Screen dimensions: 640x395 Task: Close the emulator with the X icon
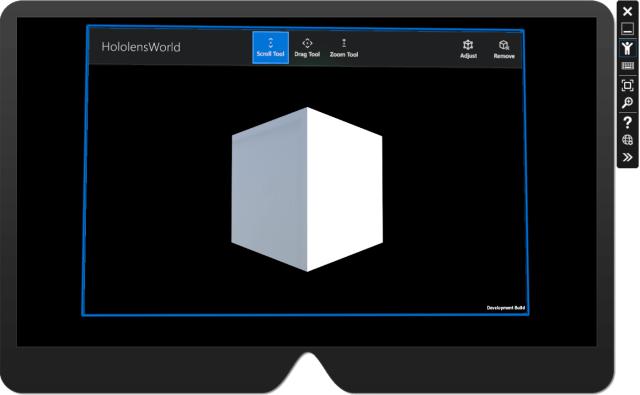[627, 11]
